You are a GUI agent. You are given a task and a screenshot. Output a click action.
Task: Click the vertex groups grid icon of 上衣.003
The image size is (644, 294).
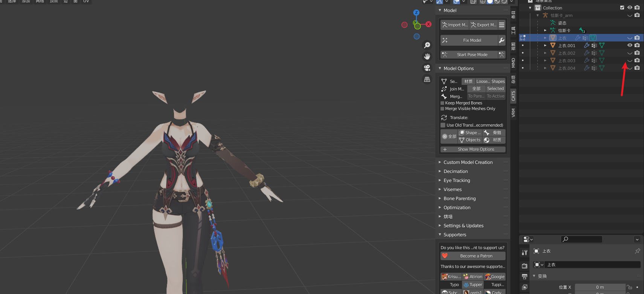[x=594, y=61]
